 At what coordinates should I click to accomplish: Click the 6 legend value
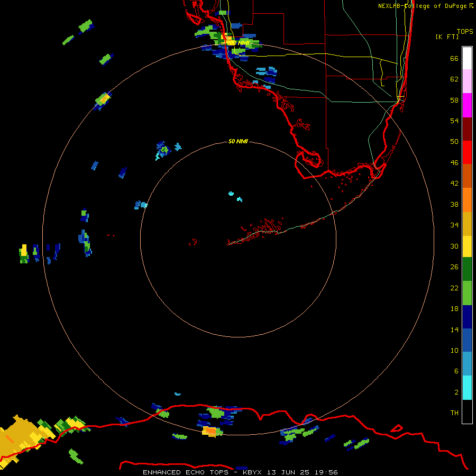[x=456, y=371]
